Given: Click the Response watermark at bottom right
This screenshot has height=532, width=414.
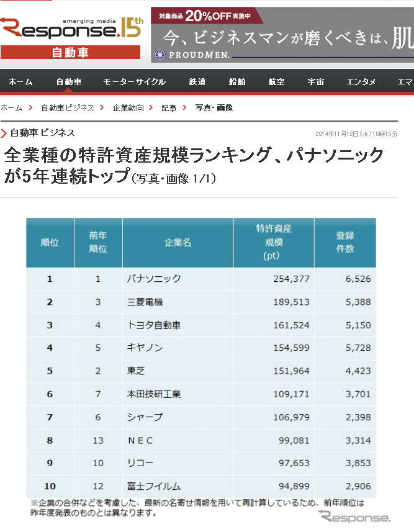Looking at the screenshot, I should click(x=354, y=517).
